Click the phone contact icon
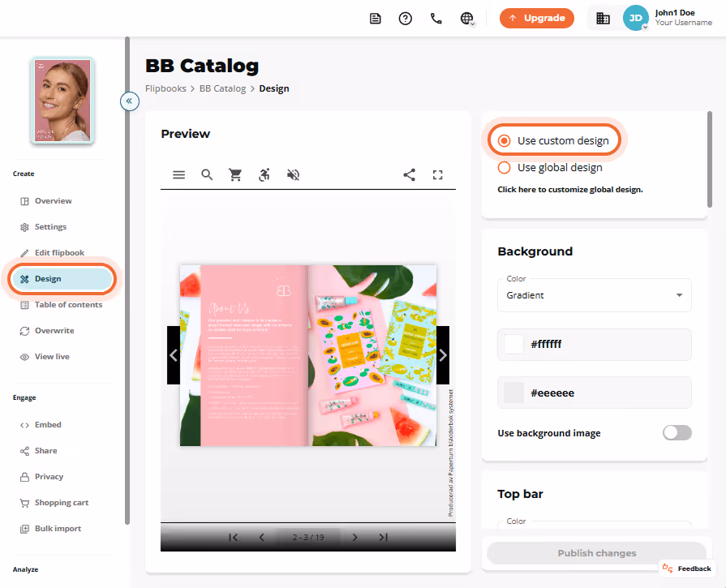 [x=436, y=19]
